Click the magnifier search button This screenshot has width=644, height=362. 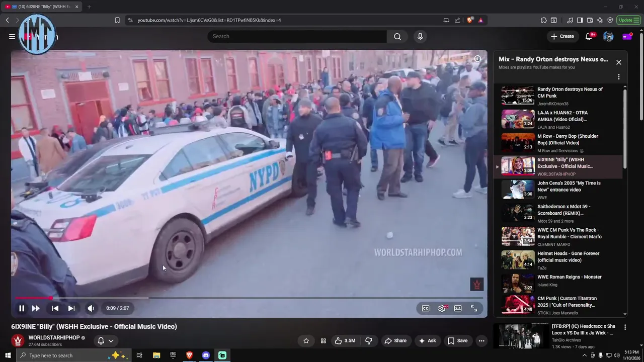[397, 36]
